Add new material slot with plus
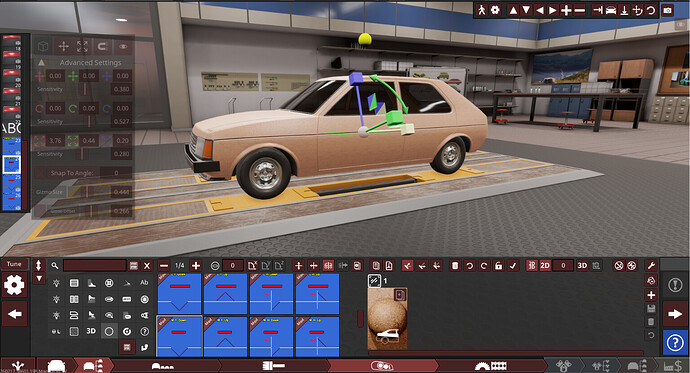Viewport: 690px width, 373px height. click(x=651, y=295)
